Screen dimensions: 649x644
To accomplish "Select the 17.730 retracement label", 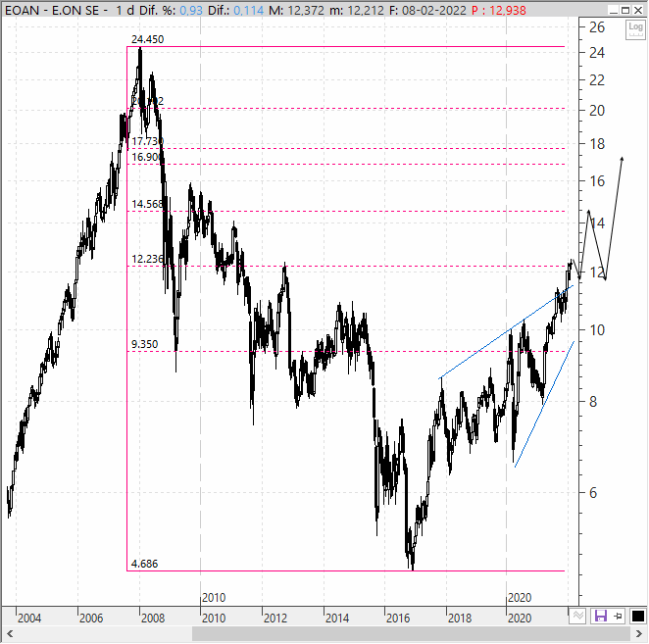I will [x=147, y=141].
